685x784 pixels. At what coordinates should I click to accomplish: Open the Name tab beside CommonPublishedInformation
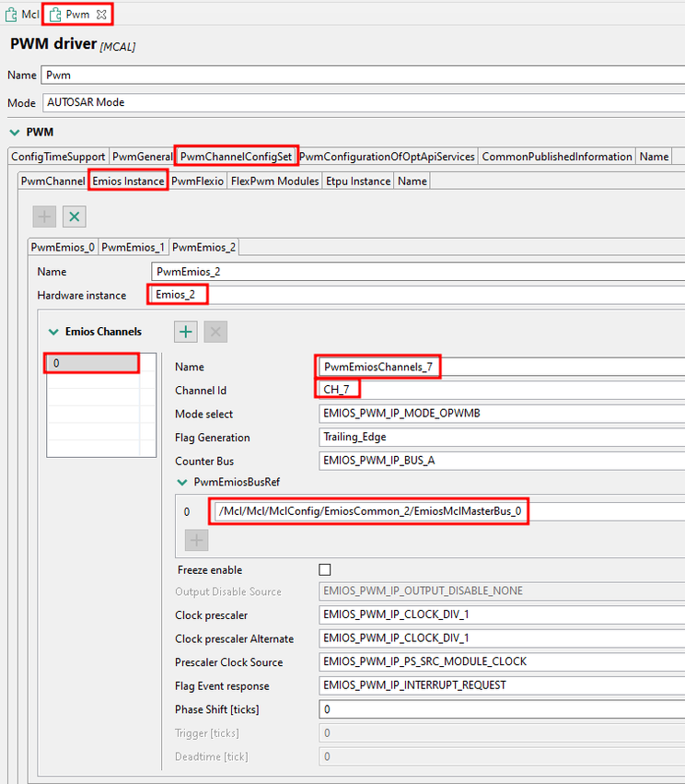pyautogui.click(x=654, y=157)
